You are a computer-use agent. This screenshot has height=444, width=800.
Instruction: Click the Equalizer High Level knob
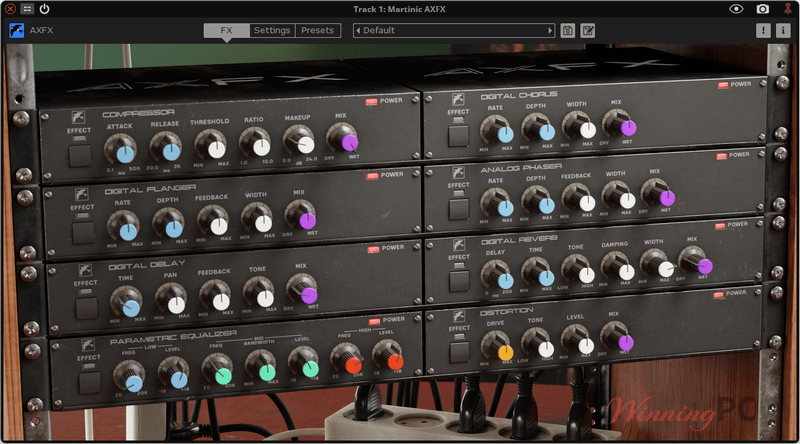pos(388,356)
